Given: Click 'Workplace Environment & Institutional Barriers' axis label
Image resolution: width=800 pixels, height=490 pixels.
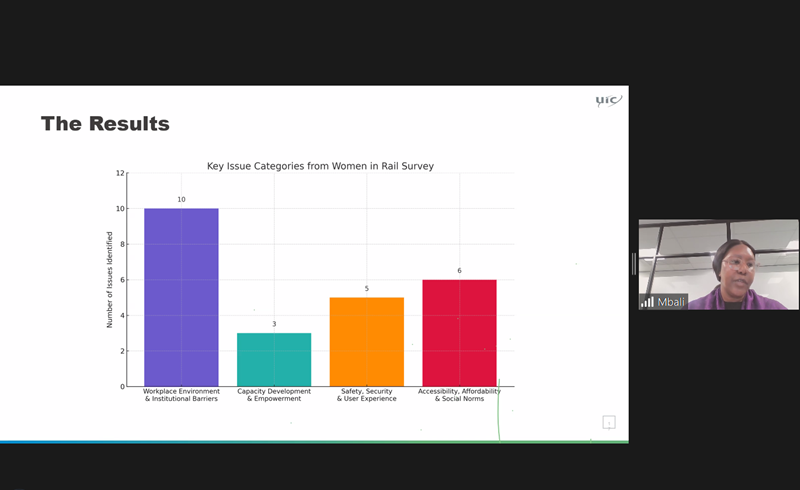Looking at the screenshot, I should click(x=181, y=395).
